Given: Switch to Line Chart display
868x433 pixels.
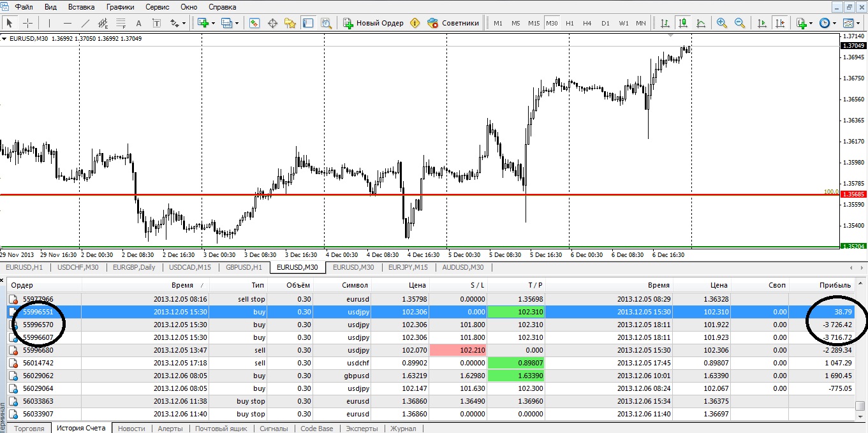Looking at the screenshot, I should (x=701, y=23).
